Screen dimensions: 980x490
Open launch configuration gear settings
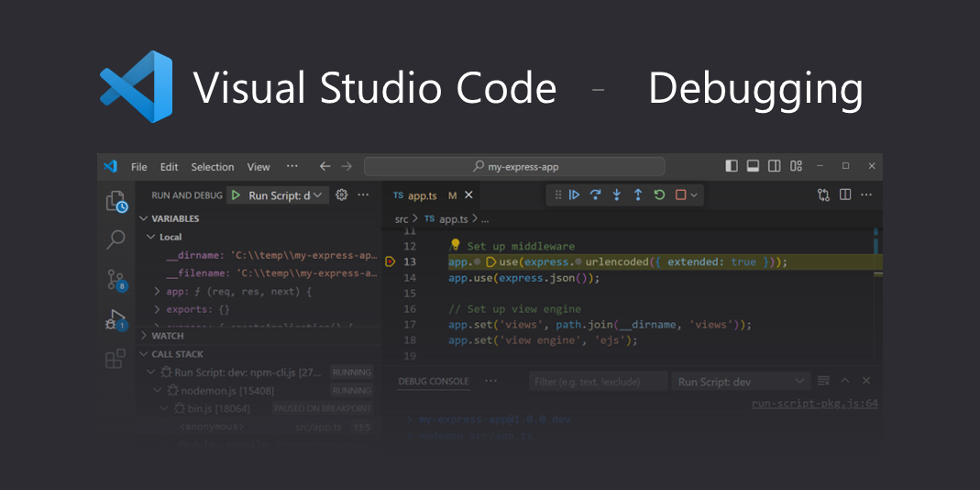[342, 195]
